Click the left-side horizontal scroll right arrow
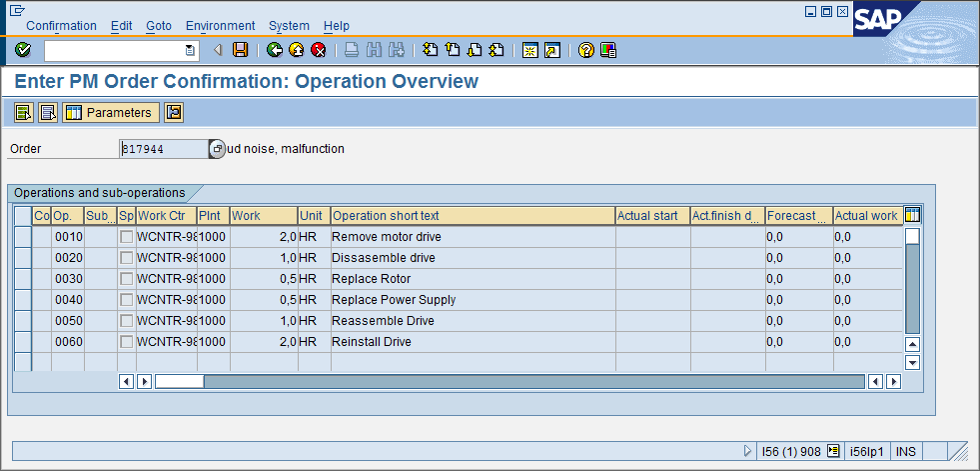Image resolution: width=980 pixels, height=471 pixels. click(x=145, y=381)
